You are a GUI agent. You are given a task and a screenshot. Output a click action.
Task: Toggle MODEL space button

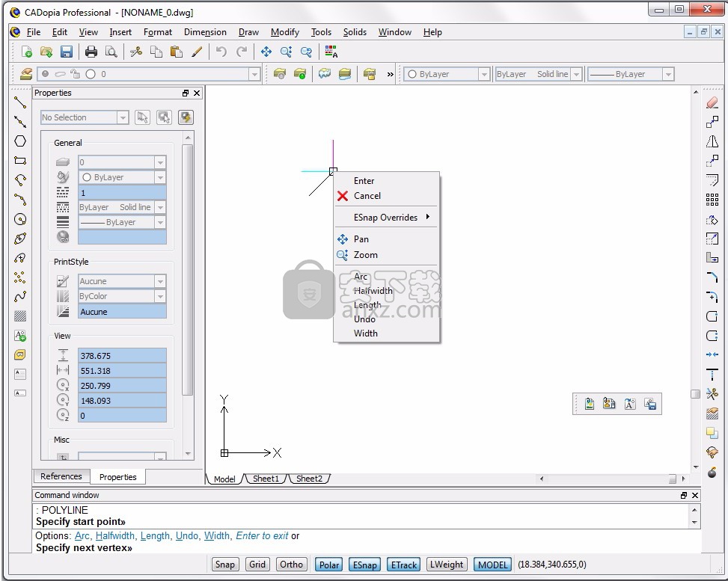492,565
